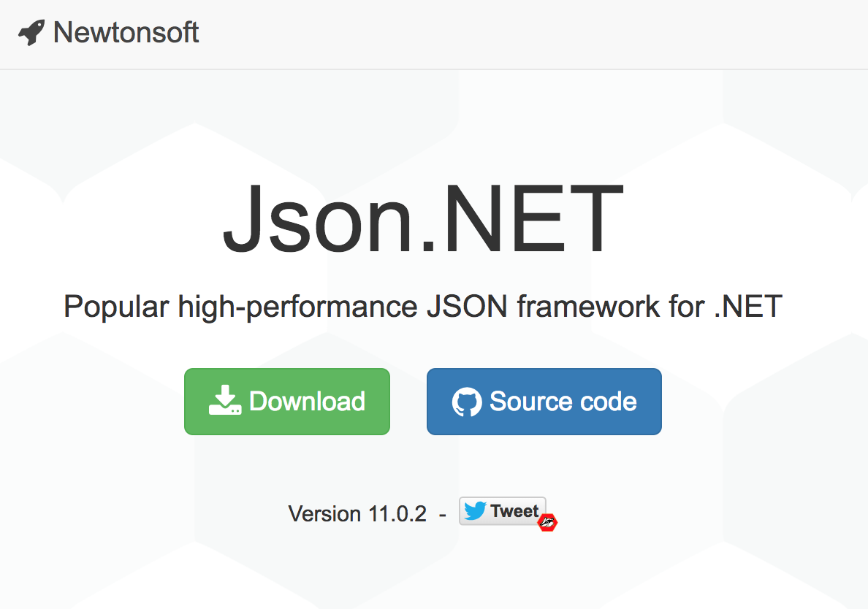Click the Download label text on the green button
Screen dimensions: 868x609
pyautogui.click(x=308, y=401)
